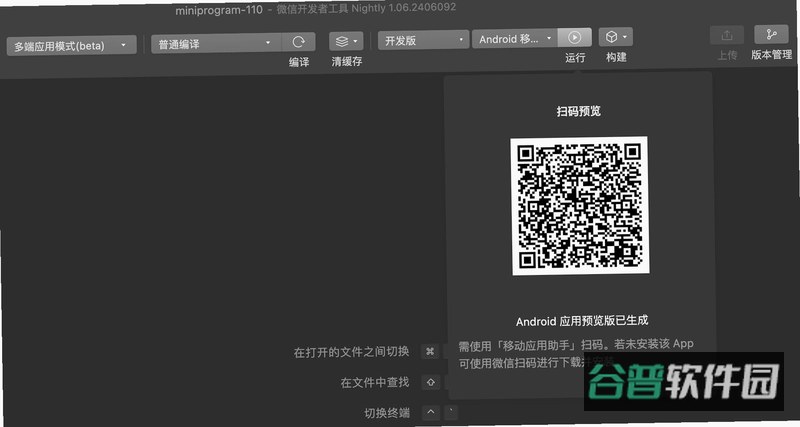Viewport: 800px width, 427px height.
Task: Click the command key icon beside 在打开的文件之间切换
Action: tap(430, 351)
